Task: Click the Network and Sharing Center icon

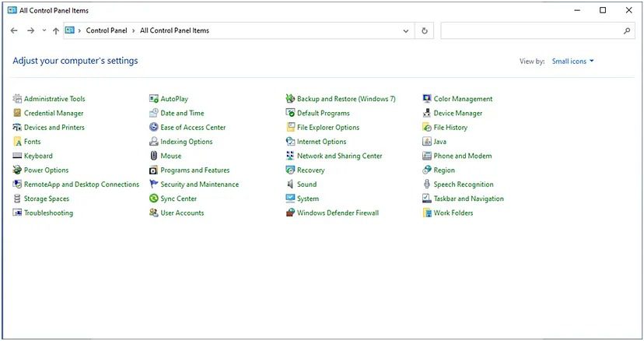Action: (x=290, y=156)
